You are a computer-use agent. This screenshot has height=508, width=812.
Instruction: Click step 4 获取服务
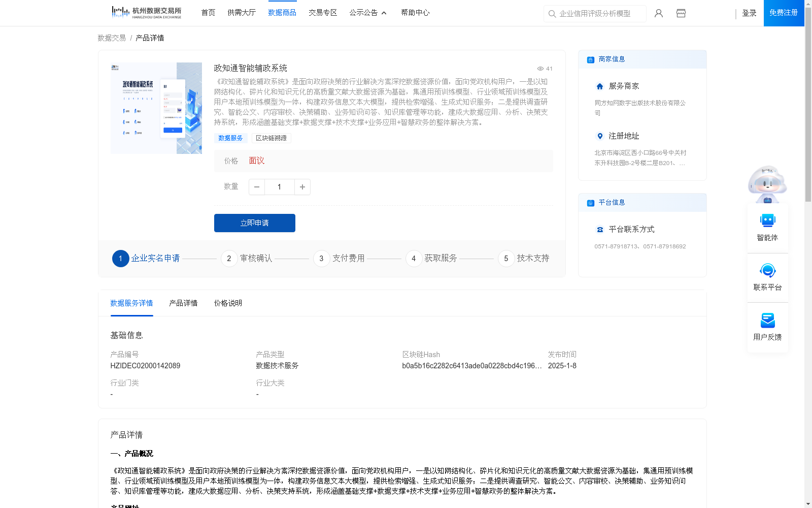pyautogui.click(x=431, y=259)
